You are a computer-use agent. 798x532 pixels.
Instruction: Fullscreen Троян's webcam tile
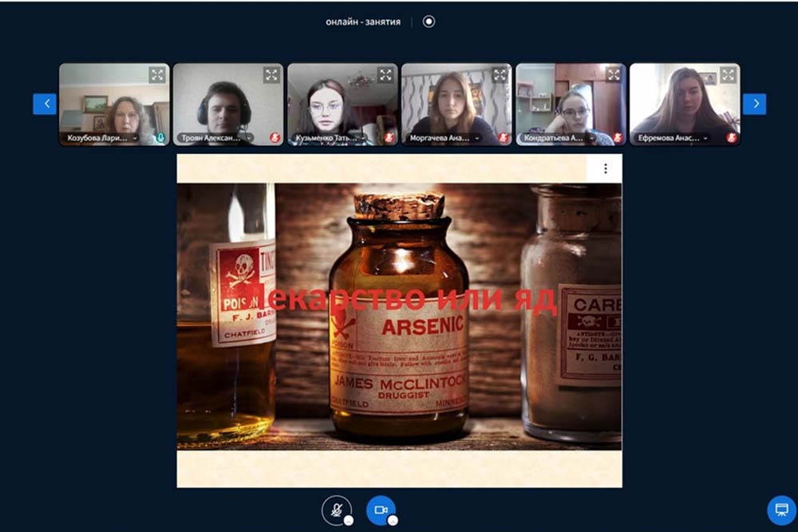pos(271,75)
